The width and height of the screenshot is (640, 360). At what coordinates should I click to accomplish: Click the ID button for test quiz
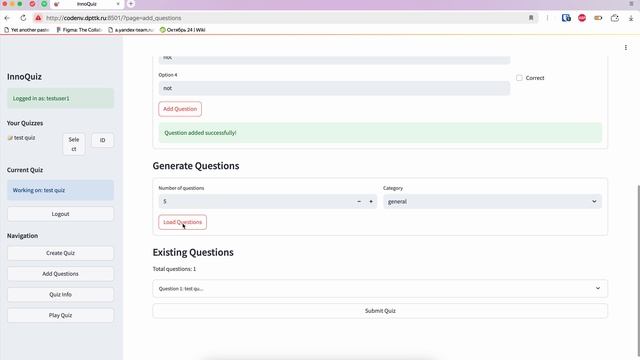click(102, 140)
